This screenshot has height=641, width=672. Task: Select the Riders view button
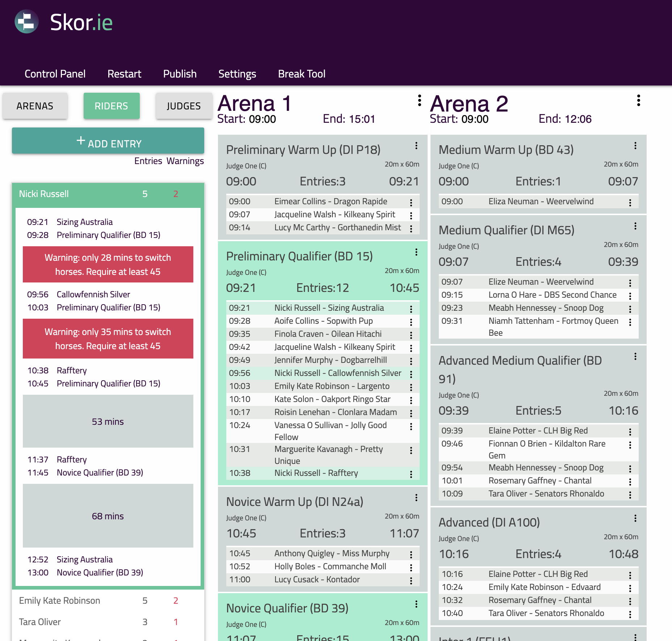(x=112, y=106)
